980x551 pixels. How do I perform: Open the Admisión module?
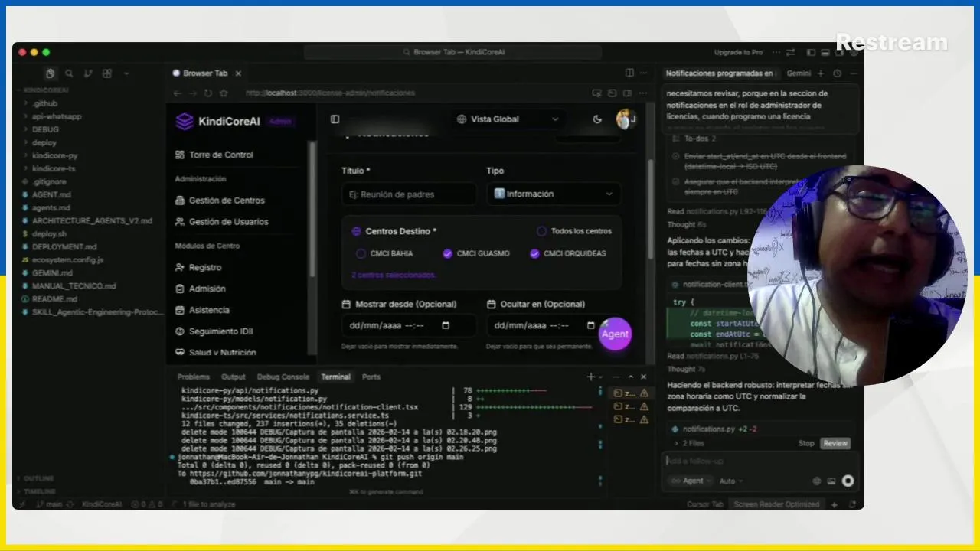coord(201,289)
